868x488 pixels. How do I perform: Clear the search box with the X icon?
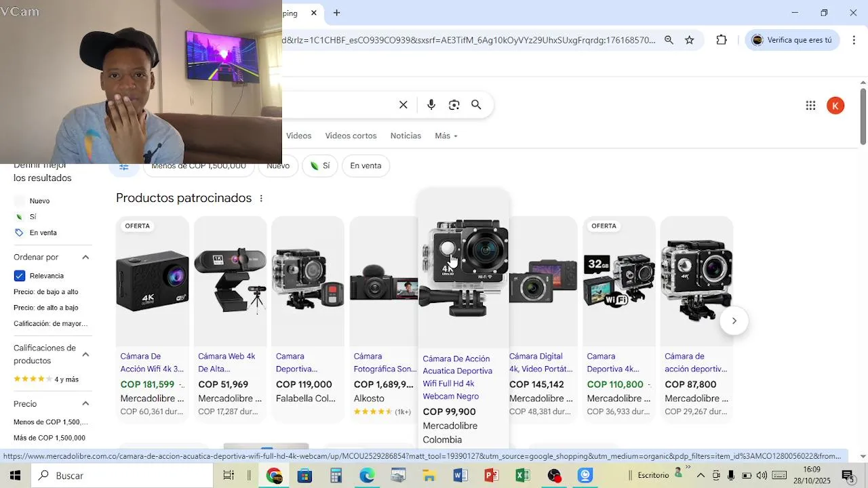(403, 104)
